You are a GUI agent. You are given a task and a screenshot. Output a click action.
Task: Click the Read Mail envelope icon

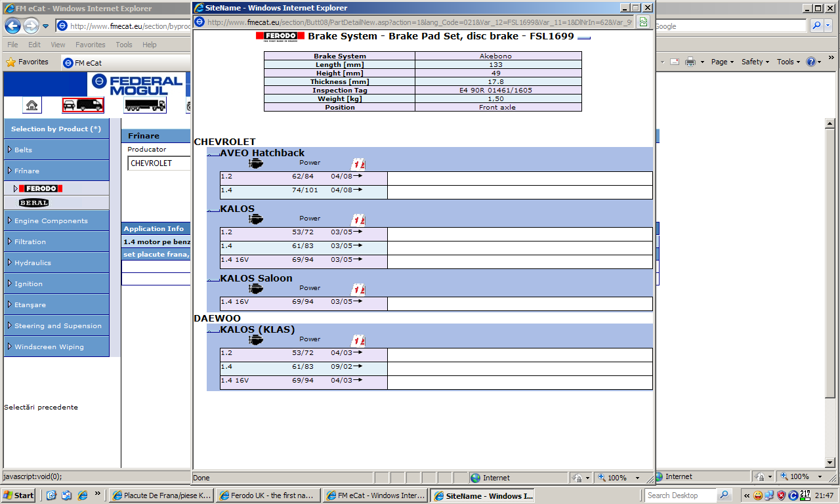tap(675, 62)
